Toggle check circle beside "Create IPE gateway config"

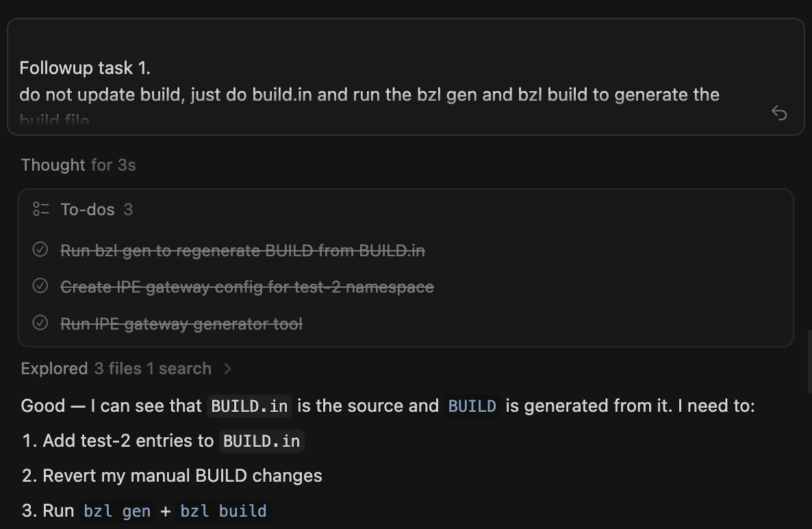40,286
